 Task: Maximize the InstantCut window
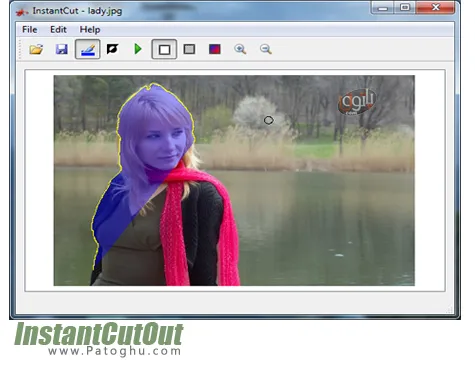pyautogui.click(x=405, y=8)
